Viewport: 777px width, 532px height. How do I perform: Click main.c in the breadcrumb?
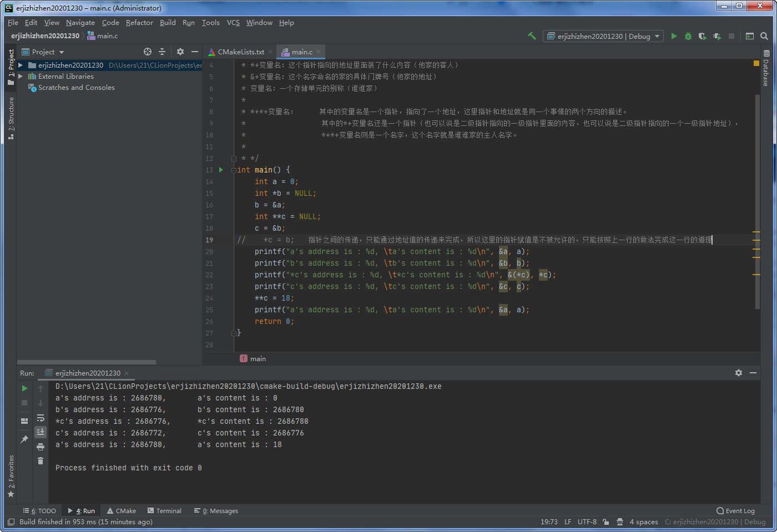coord(103,36)
